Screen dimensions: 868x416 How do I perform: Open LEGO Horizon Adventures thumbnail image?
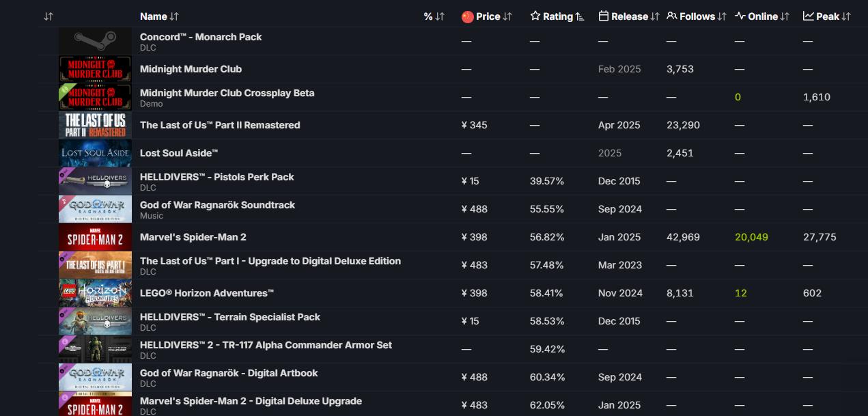[95, 293]
